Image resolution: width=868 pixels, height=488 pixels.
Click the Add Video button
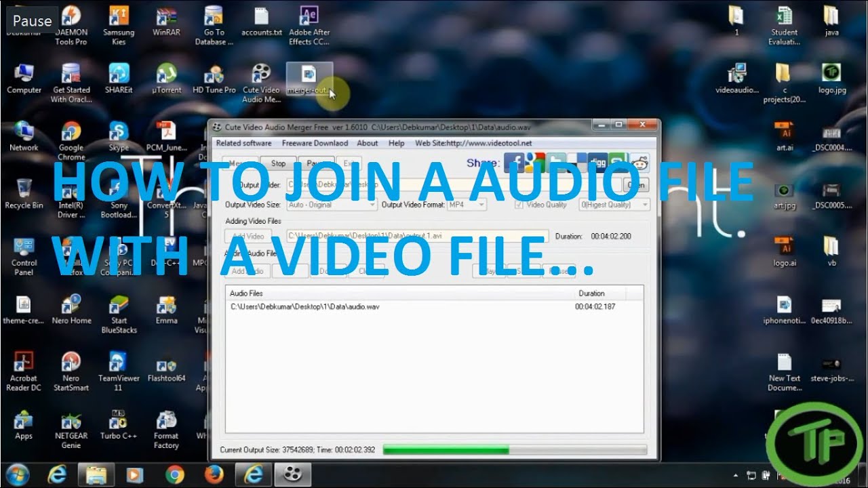click(248, 237)
